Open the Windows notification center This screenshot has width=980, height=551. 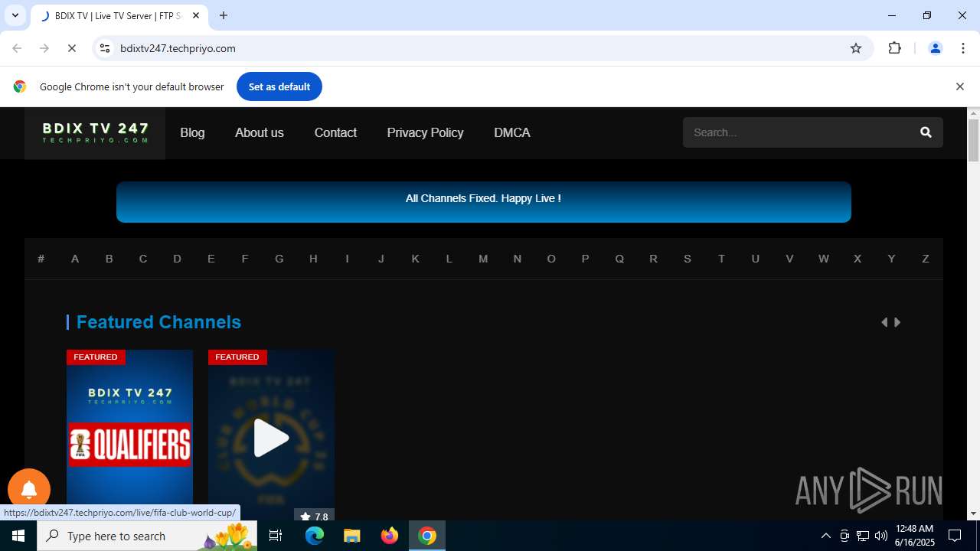(x=955, y=536)
